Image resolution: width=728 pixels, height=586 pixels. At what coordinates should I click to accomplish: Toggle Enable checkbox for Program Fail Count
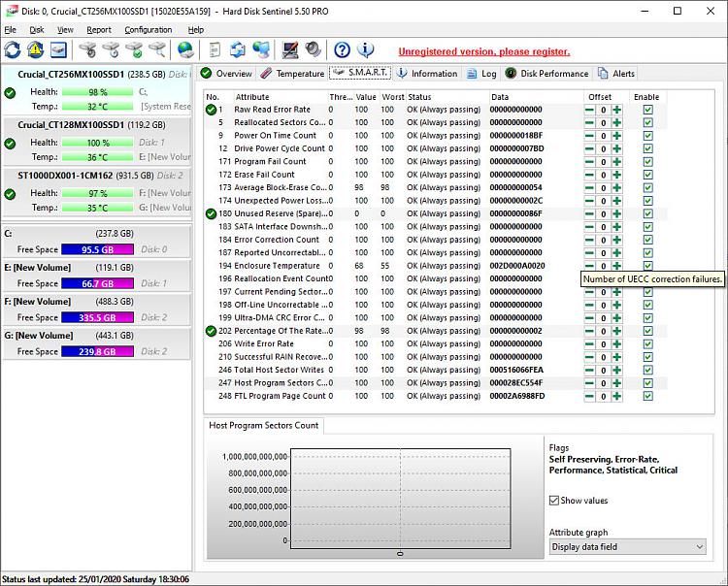[648, 162]
